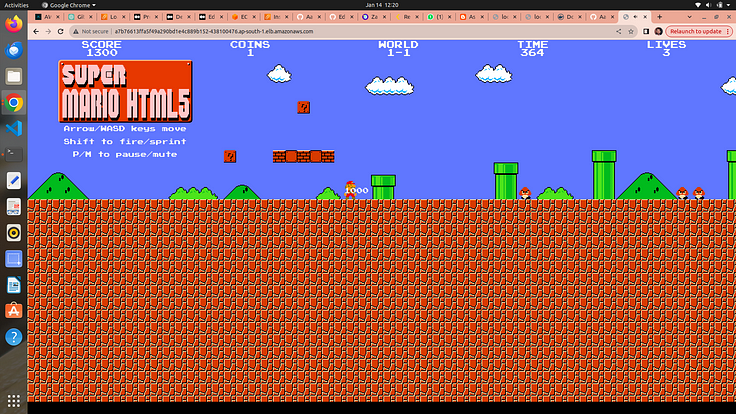Screen dimensions: 736x414
Task: Launch Thunderbird mail from the dock
Action: tap(14, 50)
